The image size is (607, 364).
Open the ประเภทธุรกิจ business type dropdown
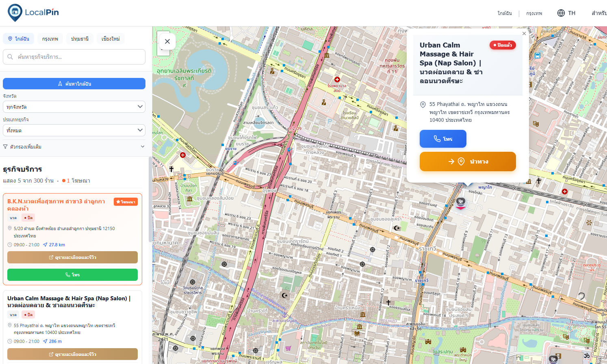(74, 130)
